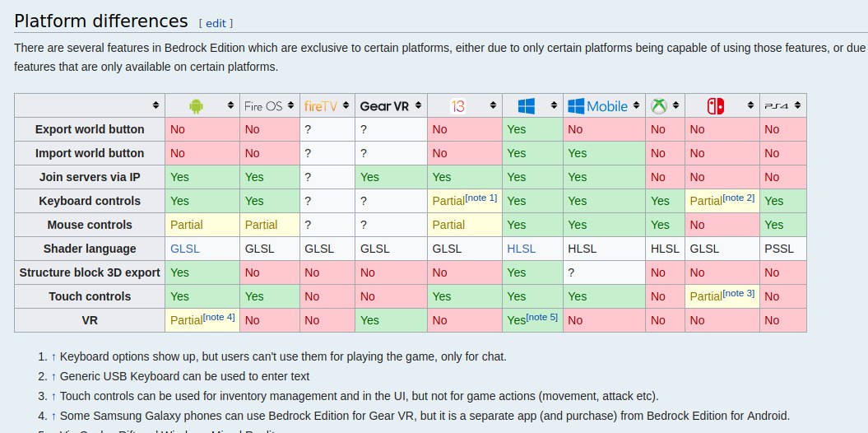
Task: Sort table by PS4 column arrows
Action: 797,105
